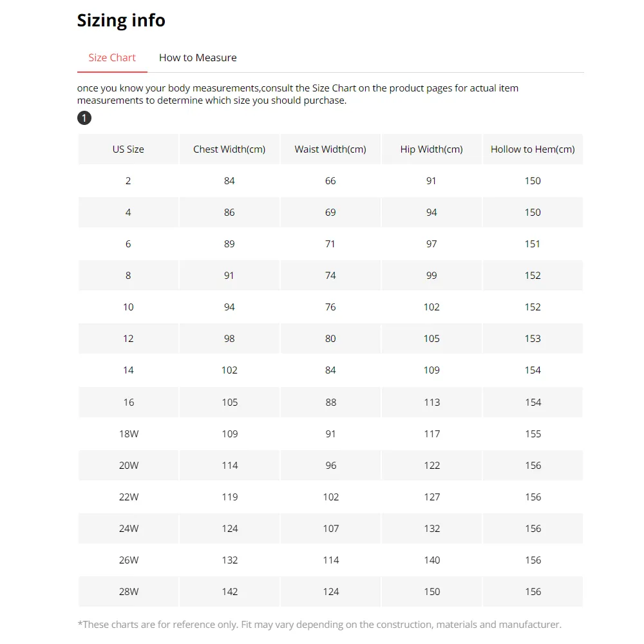Switch to the Size Chart tab
Screen dimensions: 644x644
pyautogui.click(x=112, y=57)
